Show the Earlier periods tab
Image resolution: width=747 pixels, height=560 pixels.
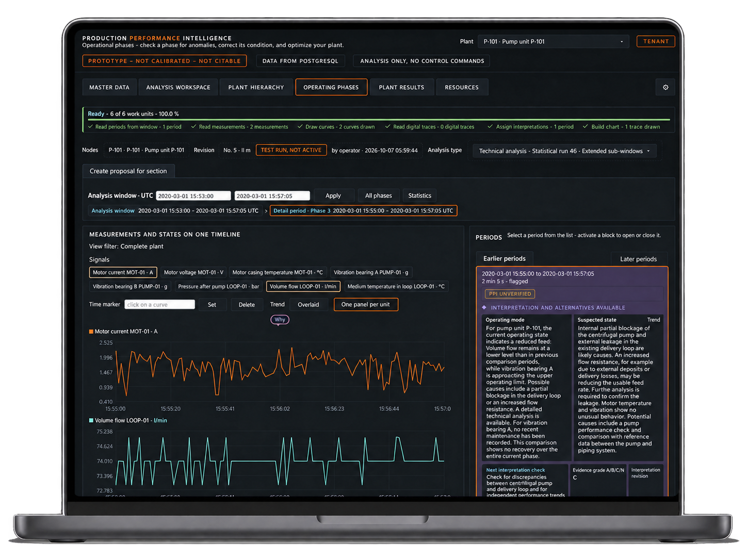tap(505, 258)
